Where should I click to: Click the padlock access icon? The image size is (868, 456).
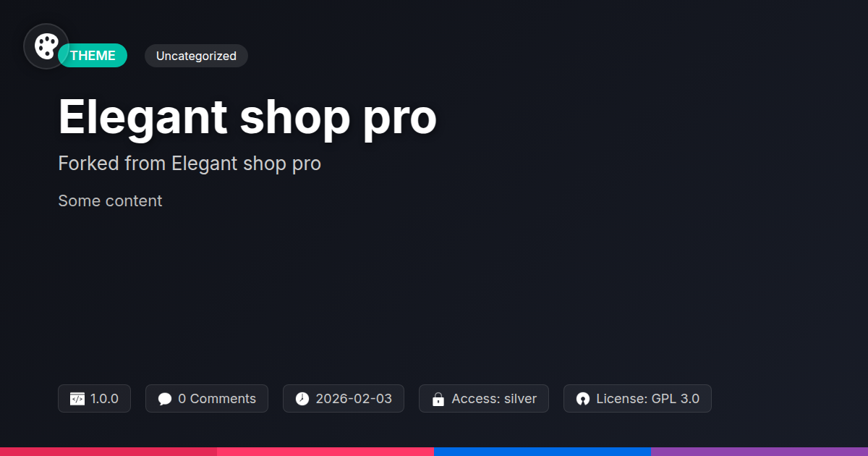tap(438, 399)
